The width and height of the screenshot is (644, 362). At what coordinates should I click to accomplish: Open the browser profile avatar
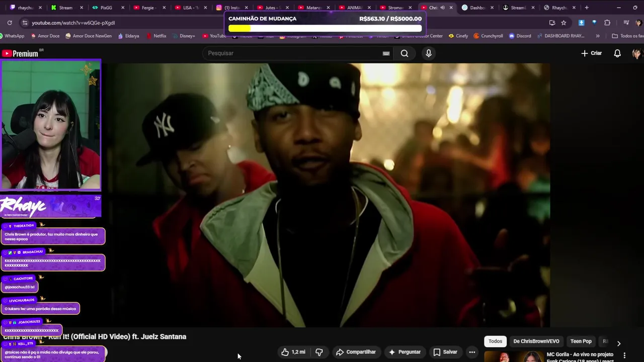coord(638,23)
